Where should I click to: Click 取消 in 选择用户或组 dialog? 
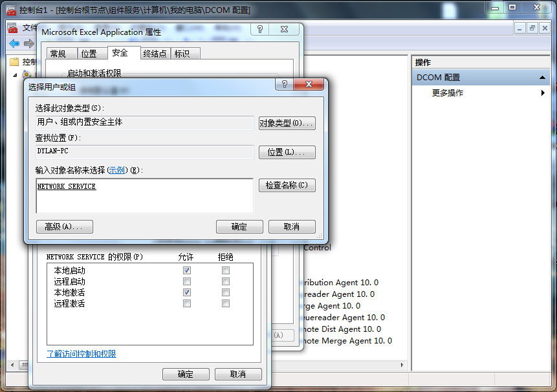pyautogui.click(x=292, y=227)
